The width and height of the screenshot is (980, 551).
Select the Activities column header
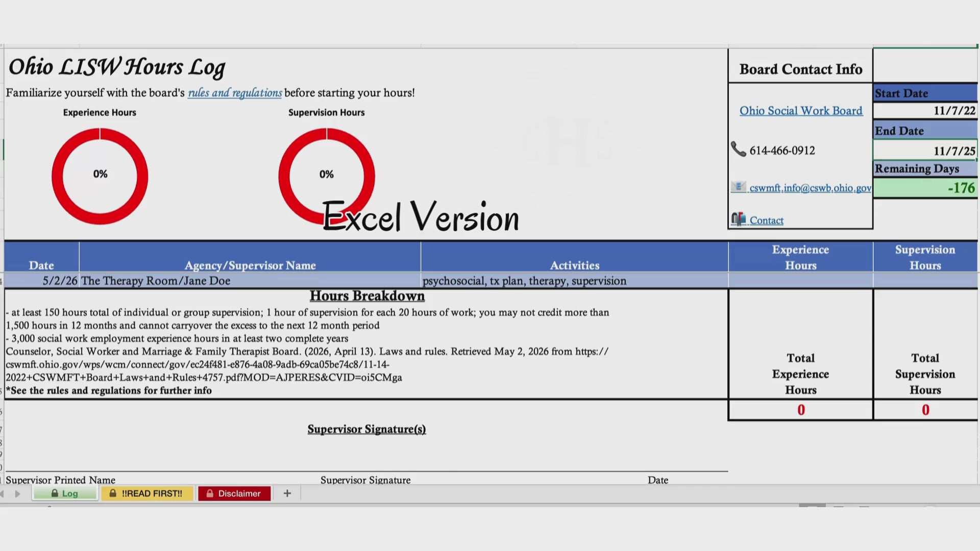tap(575, 257)
